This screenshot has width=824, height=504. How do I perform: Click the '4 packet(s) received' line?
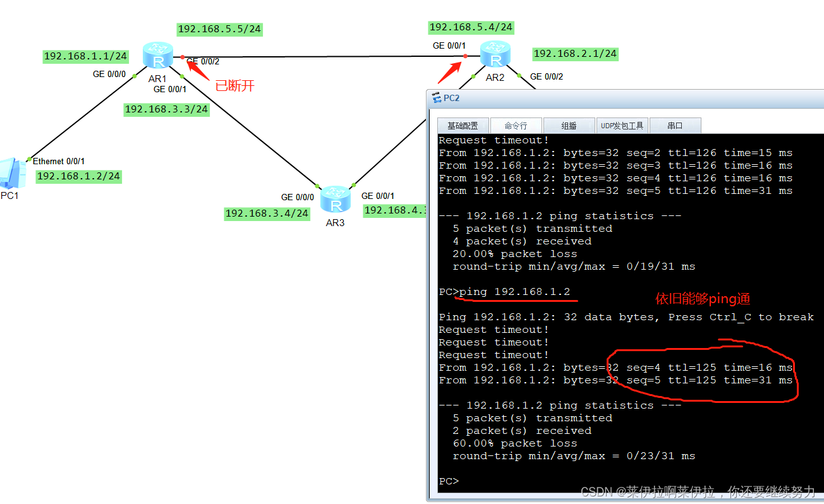tap(522, 241)
